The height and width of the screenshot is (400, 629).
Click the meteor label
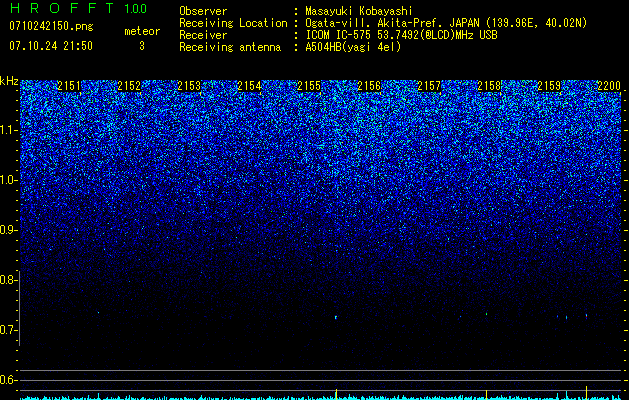coord(142,31)
